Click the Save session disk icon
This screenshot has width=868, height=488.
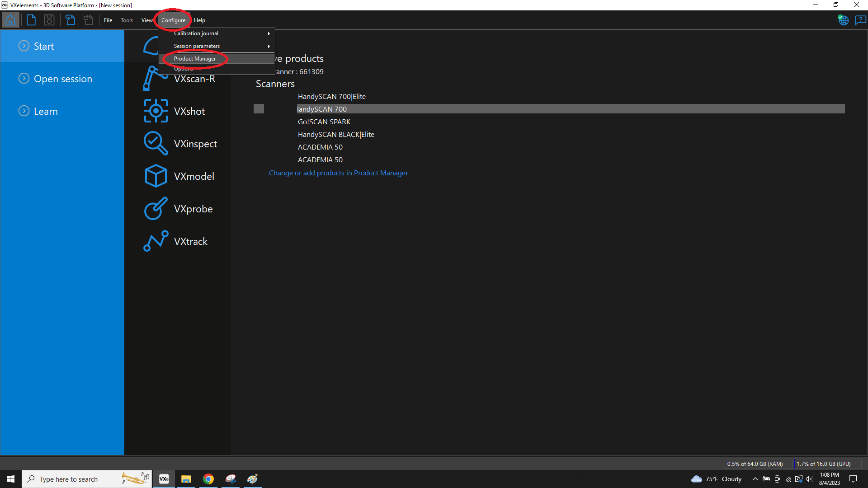tap(49, 20)
